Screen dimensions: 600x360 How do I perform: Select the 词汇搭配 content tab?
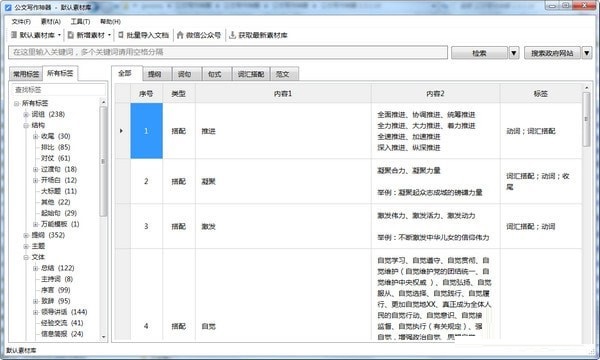coord(251,74)
